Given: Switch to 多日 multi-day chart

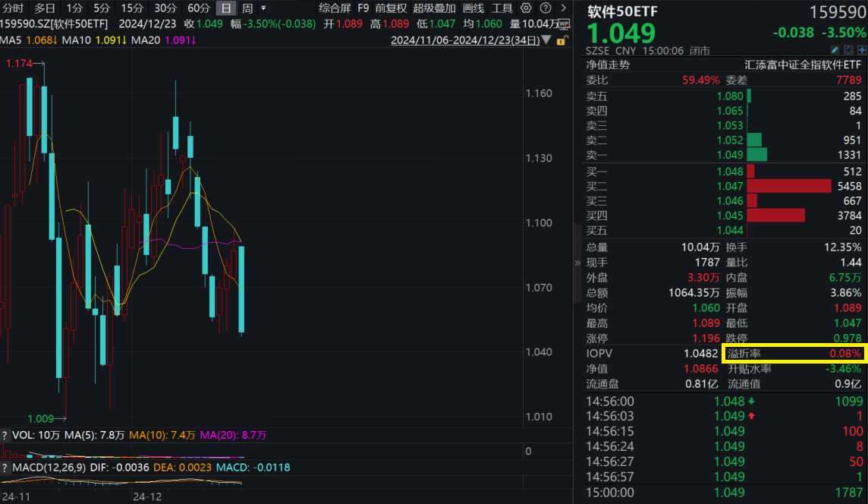Looking at the screenshot, I should point(45,8).
